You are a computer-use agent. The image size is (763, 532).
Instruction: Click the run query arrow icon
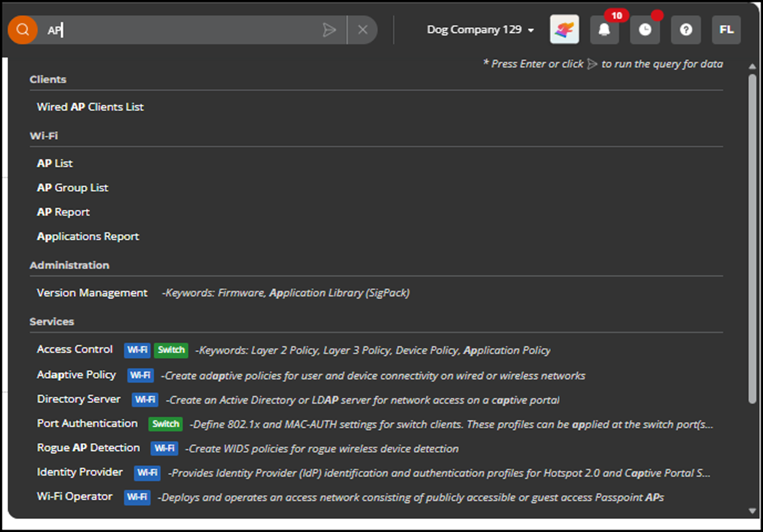coord(329,30)
